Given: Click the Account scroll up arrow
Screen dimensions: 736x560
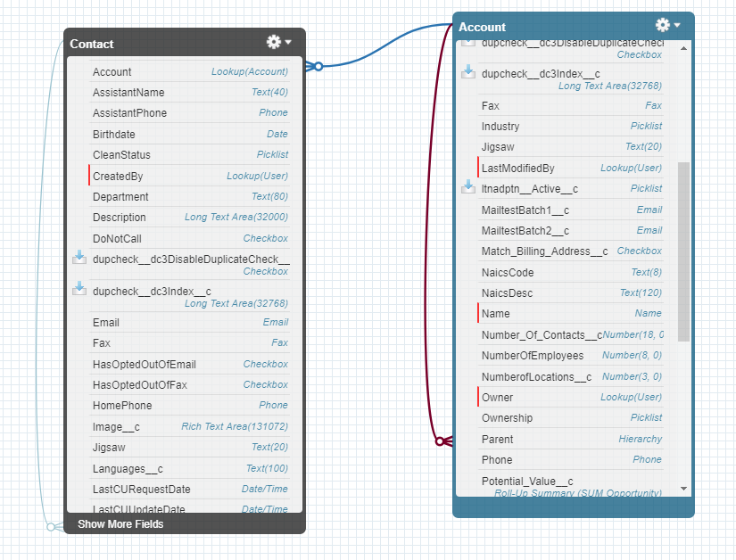Looking at the screenshot, I should click(x=684, y=48).
